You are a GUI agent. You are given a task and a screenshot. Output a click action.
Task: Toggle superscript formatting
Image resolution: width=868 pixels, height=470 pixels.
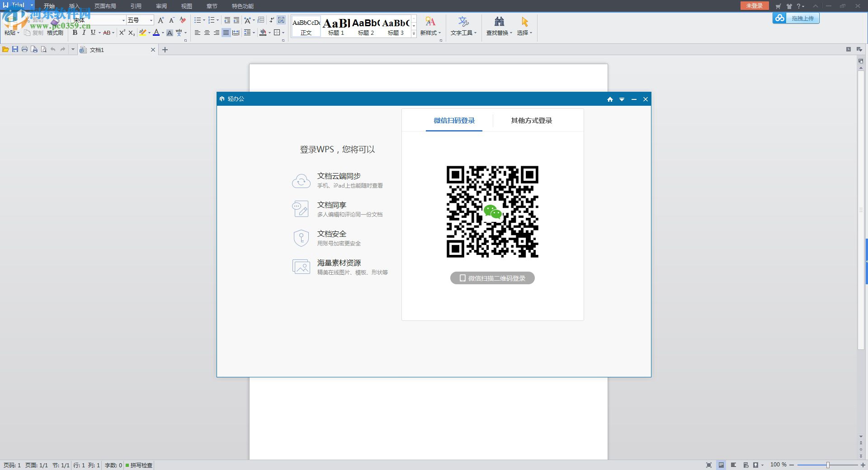[x=122, y=33]
